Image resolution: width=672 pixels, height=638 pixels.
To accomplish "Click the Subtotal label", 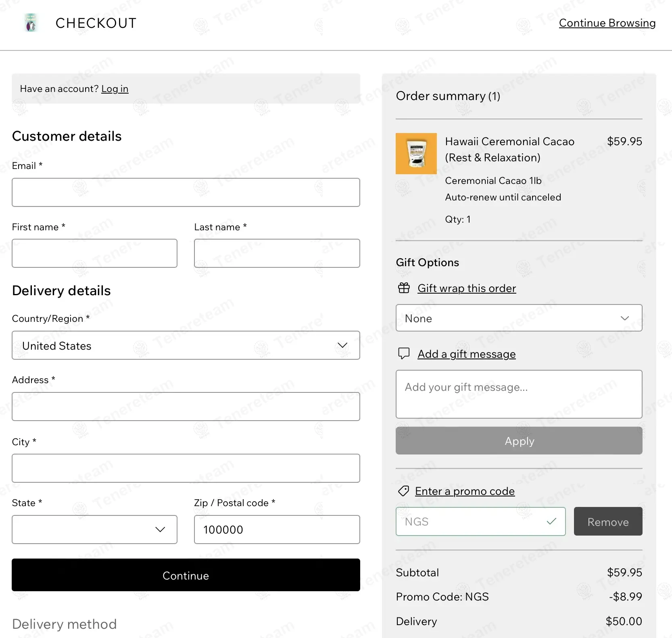I will 417,573.
